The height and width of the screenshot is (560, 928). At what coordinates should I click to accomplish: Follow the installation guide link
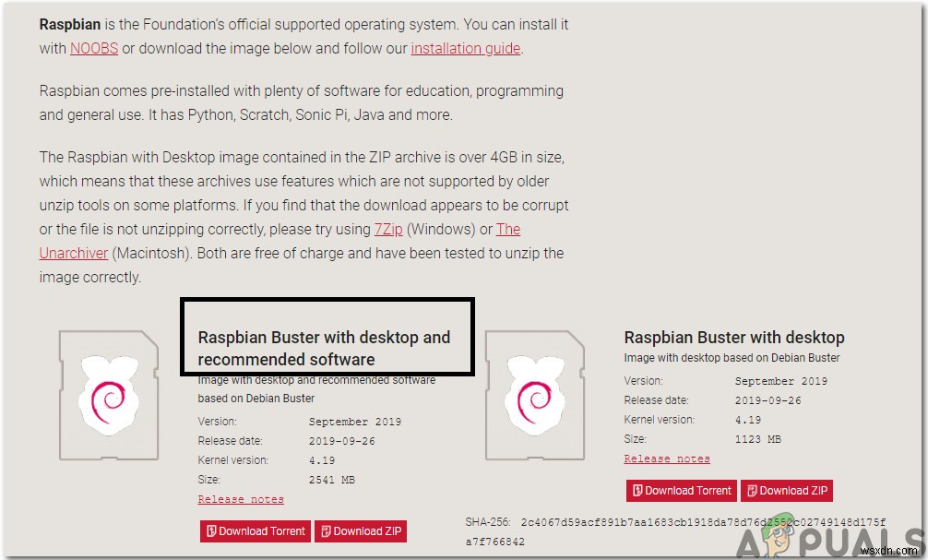coord(466,48)
